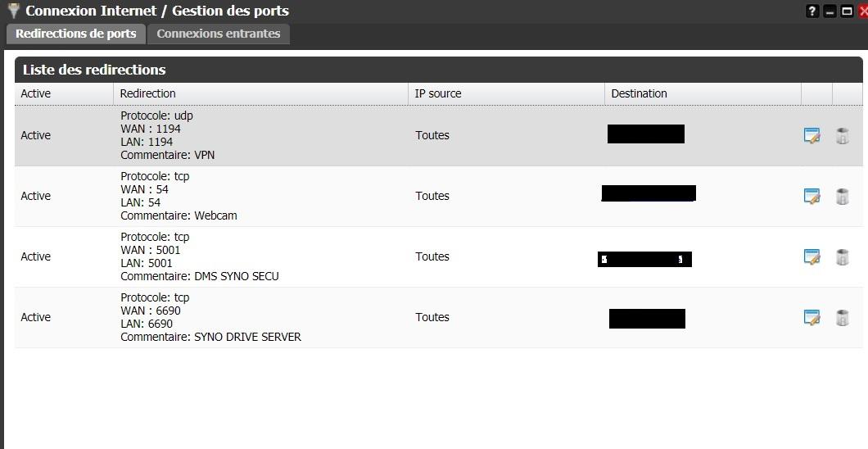868x449 pixels.
Task: Select the tcp 54 Webcam row
Action: [262, 197]
